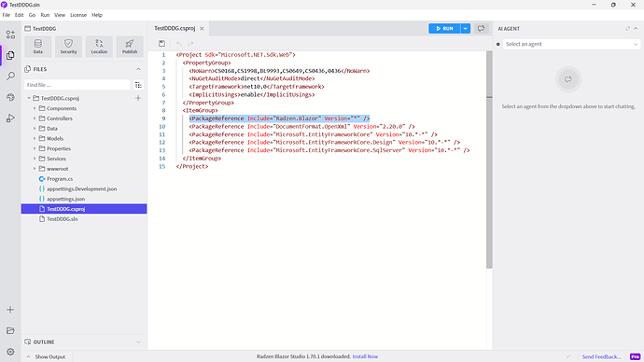644x362 pixels.
Task: Click the redo arrow icon
Action: [x=190, y=44]
